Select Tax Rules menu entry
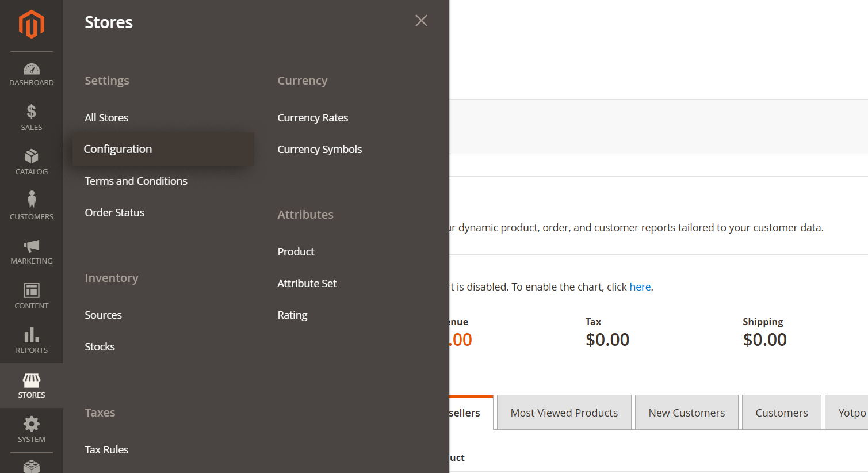Screen dimensions: 868x473 106,449
